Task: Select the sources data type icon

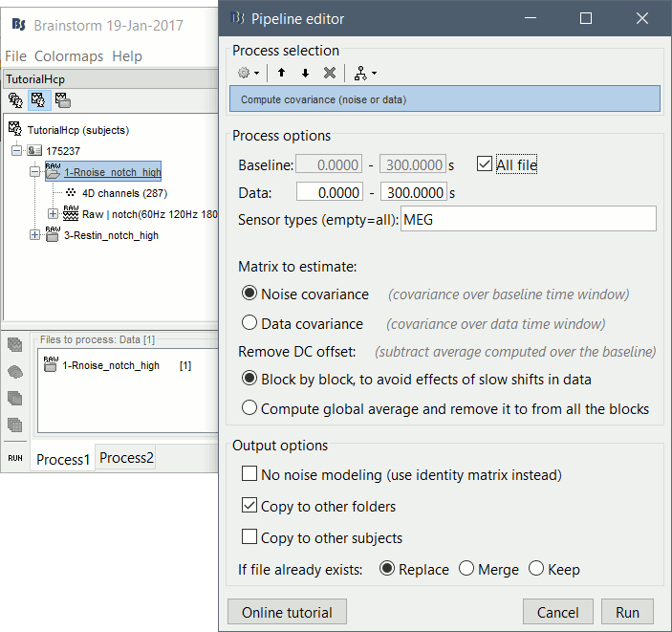Action: [15, 371]
